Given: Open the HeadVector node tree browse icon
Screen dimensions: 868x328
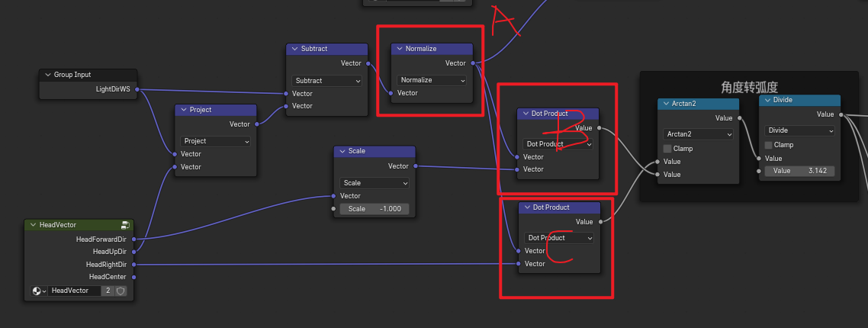Looking at the screenshot, I should [39, 291].
